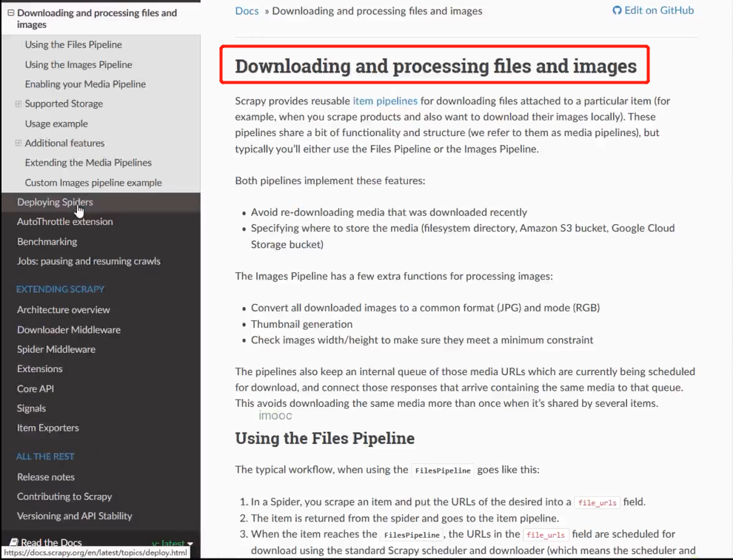
Task: Go to Downloader Middleware docs
Action: 69,330
